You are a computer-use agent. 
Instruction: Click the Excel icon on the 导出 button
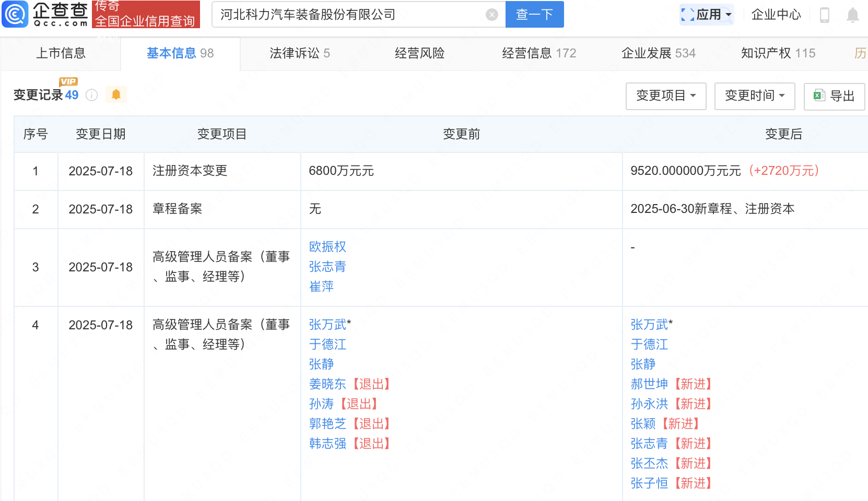pyautogui.click(x=819, y=96)
